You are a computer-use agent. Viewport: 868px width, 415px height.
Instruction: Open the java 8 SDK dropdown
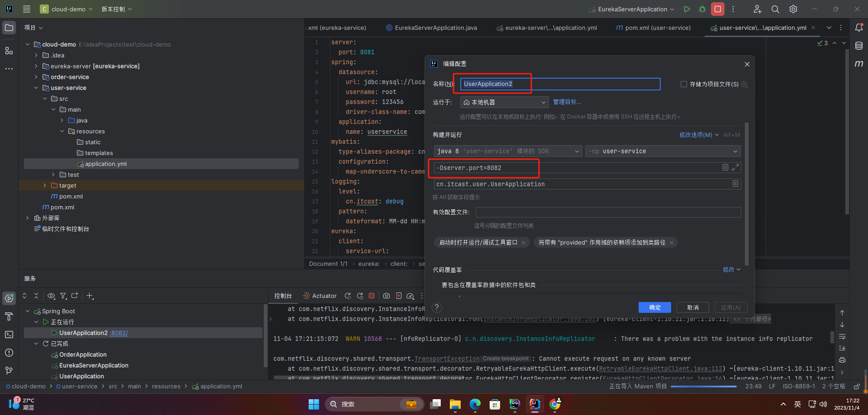click(x=508, y=151)
